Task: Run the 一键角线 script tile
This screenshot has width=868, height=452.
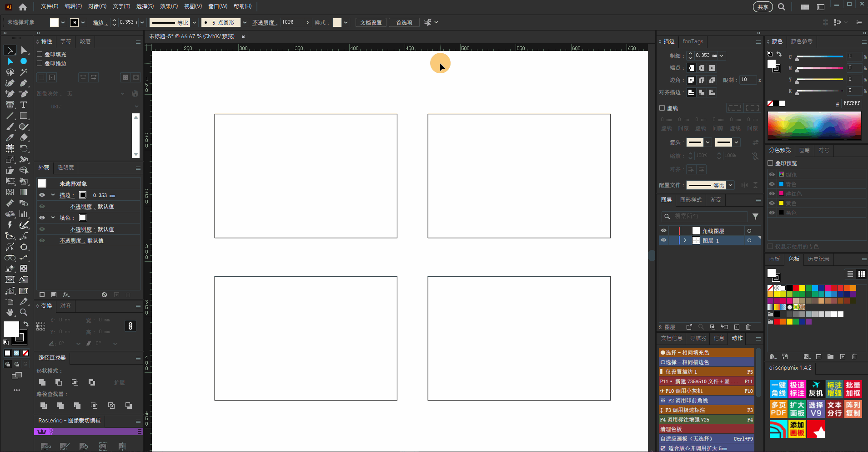Action: pos(778,389)
